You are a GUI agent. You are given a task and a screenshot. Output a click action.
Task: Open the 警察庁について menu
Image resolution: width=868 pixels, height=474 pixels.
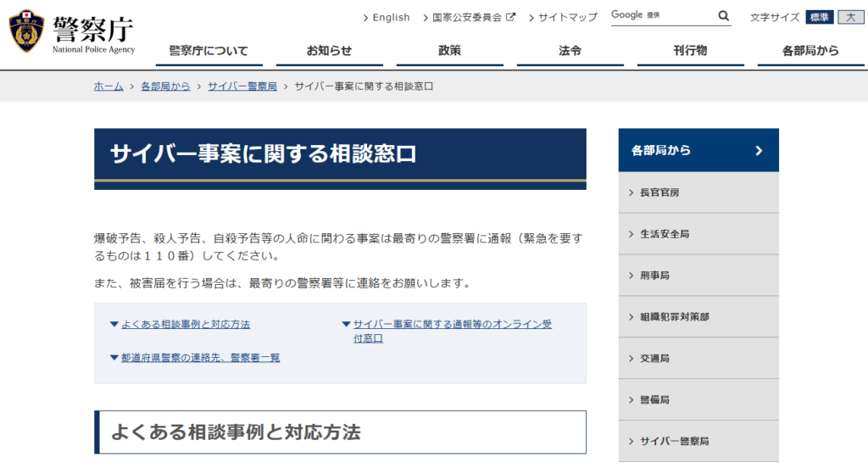point(209,51)
